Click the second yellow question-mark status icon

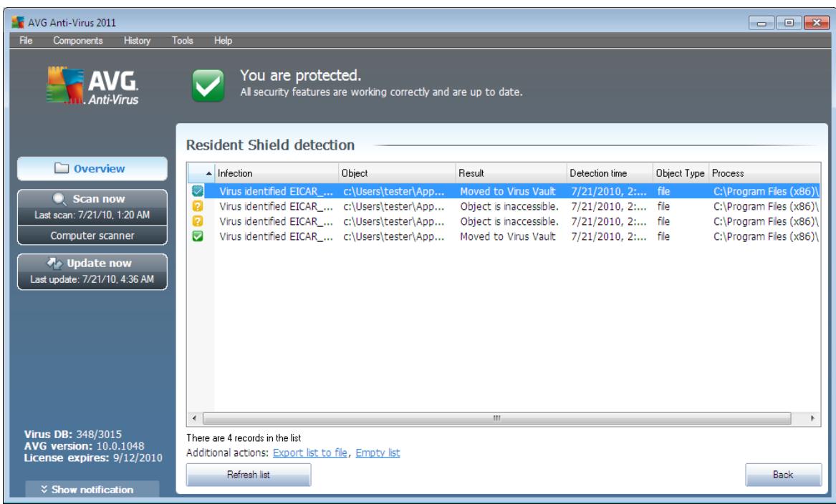coord(198,221)
